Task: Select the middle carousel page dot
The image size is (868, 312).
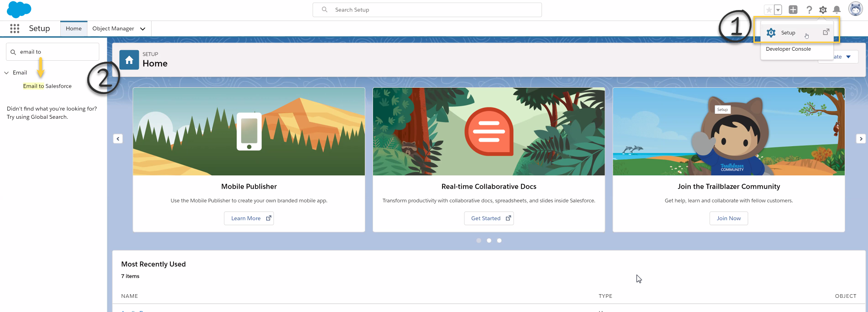Action: tap(489, 241)
